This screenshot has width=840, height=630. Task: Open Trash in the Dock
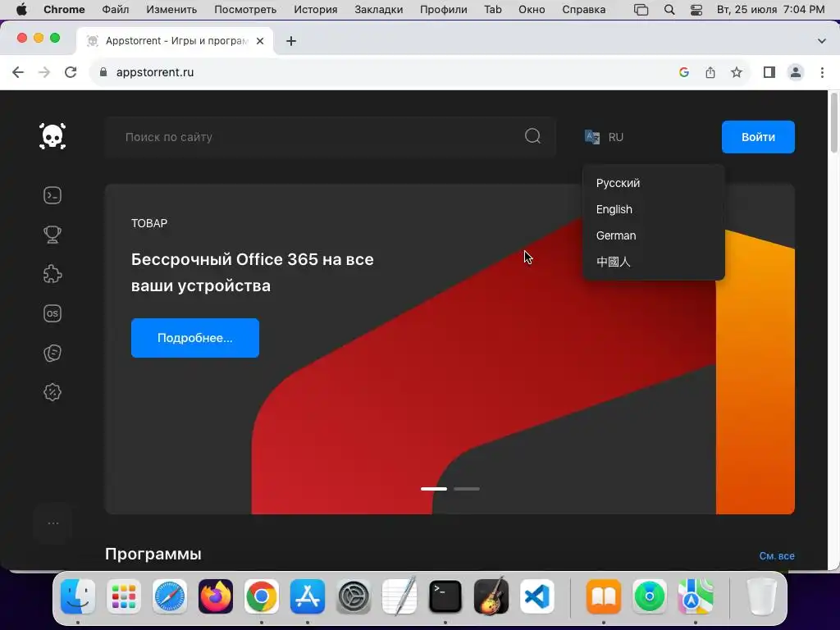(x=761, y=596)
